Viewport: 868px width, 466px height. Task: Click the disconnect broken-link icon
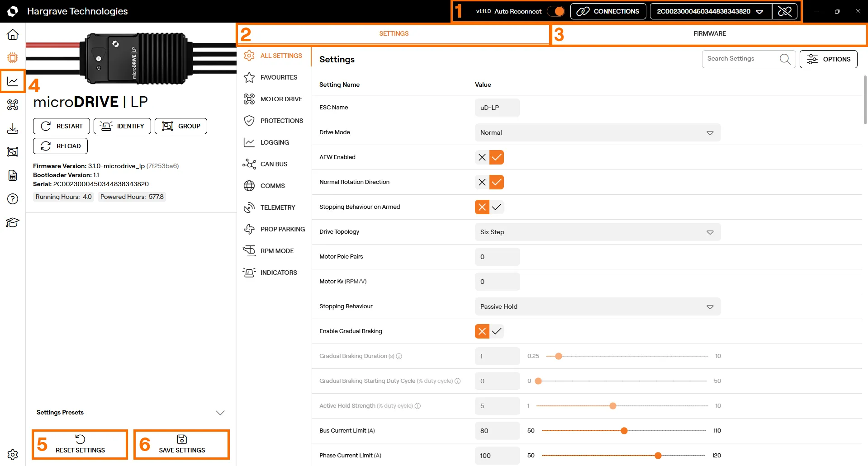[785, 11]
